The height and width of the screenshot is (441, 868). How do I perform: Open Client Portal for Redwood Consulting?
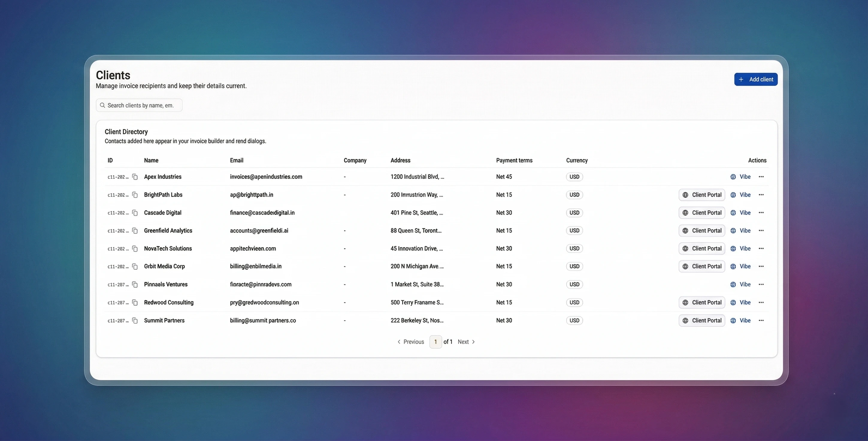pyautogui.click(x=701, y=303)
